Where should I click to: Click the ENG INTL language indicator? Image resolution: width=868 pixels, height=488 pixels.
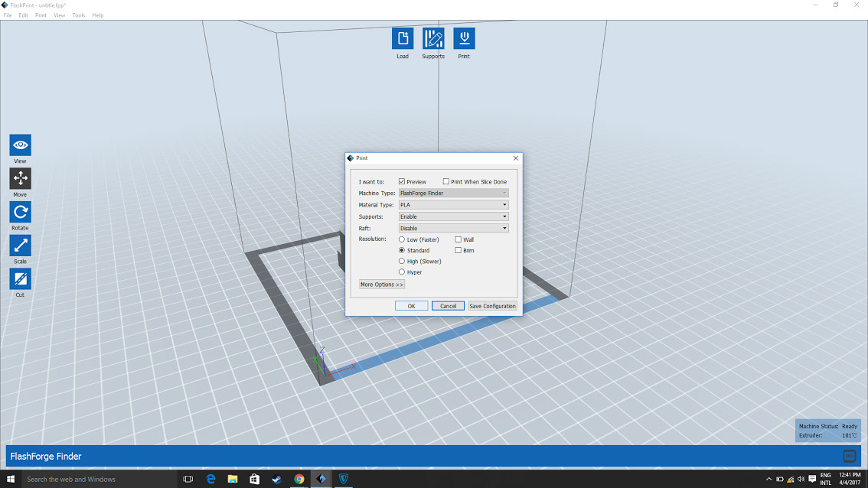click(825, 479)
